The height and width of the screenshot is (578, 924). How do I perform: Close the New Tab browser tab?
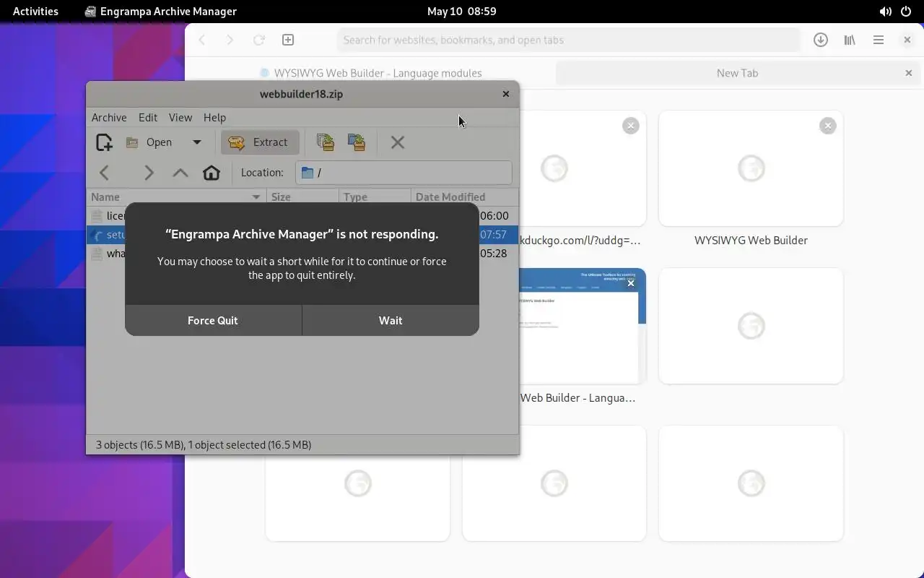click(909, 73)
